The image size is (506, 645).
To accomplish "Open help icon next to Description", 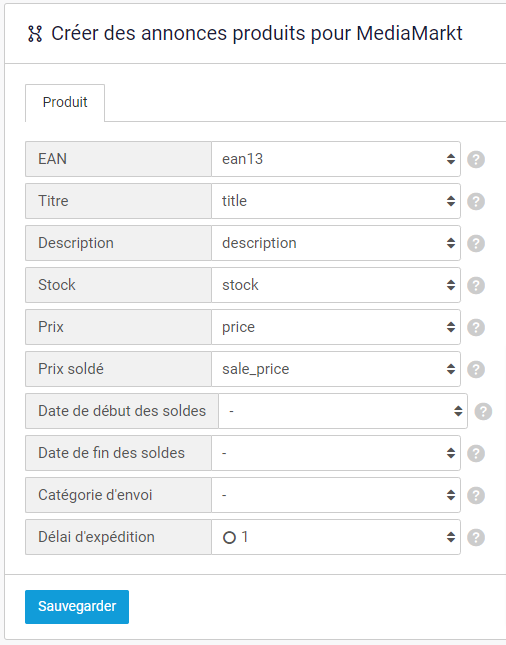I will pyautogui.click(x=476, y=243).
